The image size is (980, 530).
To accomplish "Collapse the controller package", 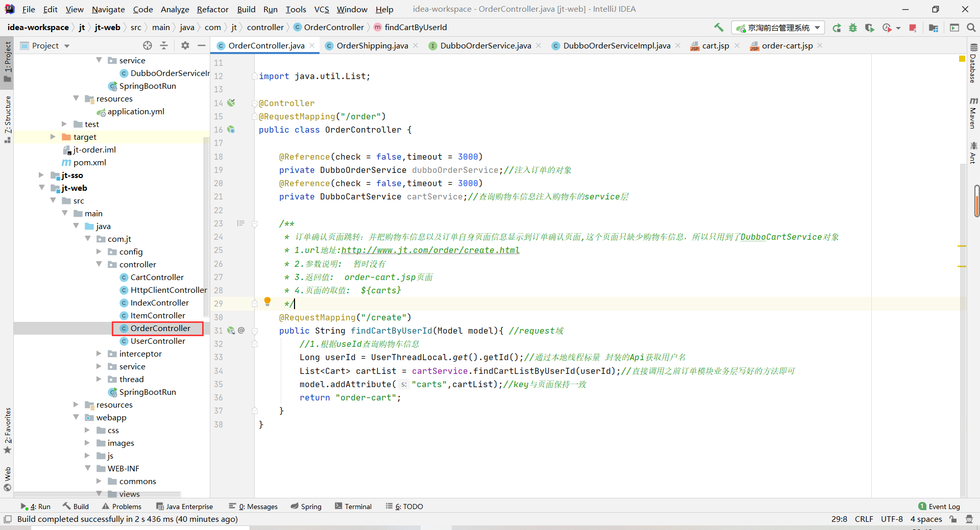I will coord(99,264).
